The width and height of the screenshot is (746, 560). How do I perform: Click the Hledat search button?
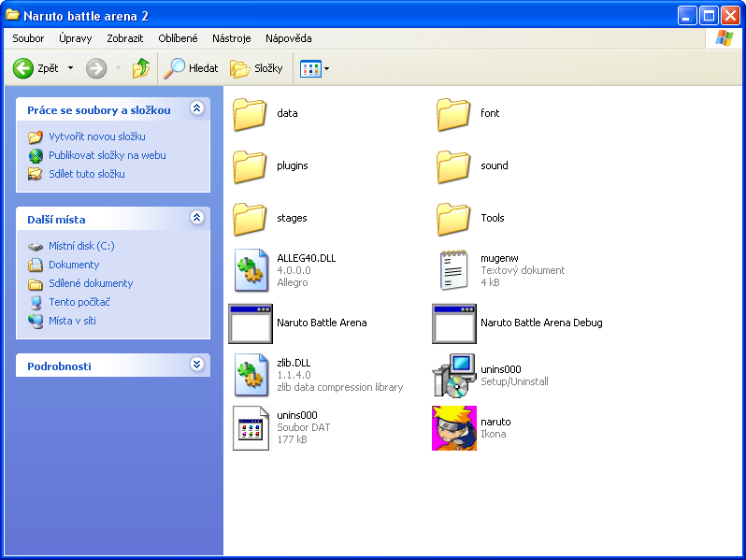pyautogui.click(x=191, y=68)
